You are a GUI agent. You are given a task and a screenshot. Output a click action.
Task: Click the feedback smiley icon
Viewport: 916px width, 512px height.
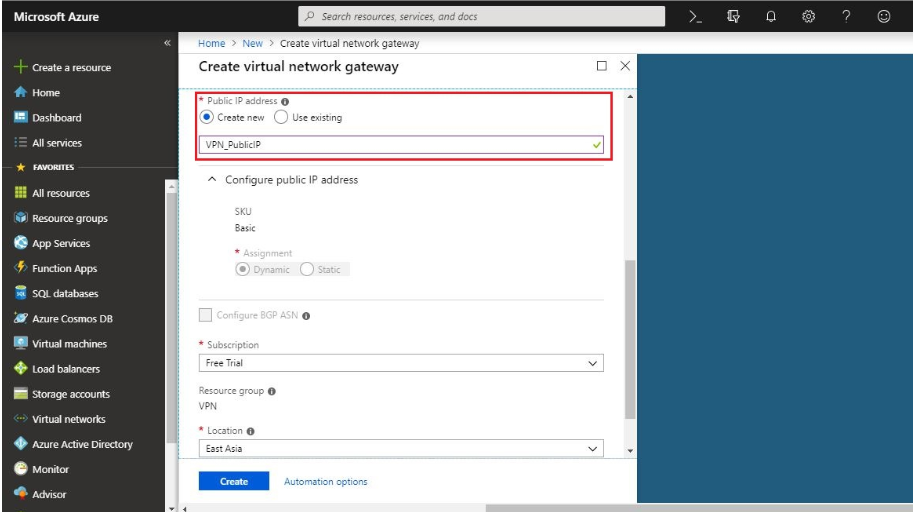(x=883, y=16)
